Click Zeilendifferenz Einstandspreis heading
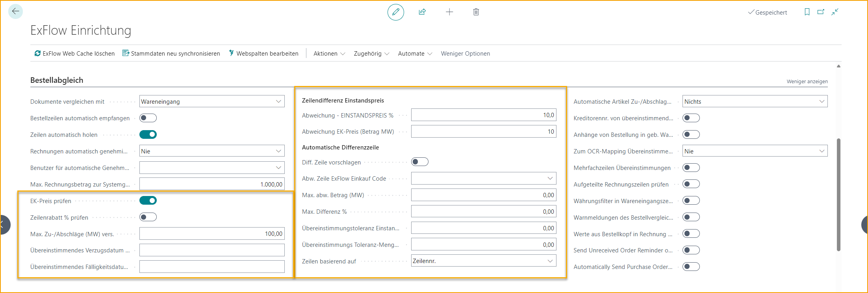This screenshot has width=868, height=293. [x=343, y=101]
